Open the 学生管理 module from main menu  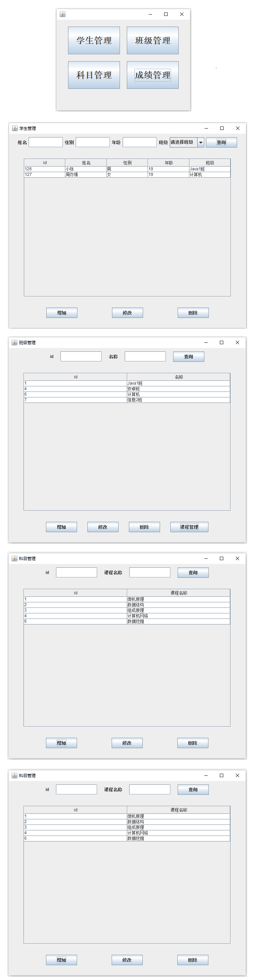[x=94, y=40]
